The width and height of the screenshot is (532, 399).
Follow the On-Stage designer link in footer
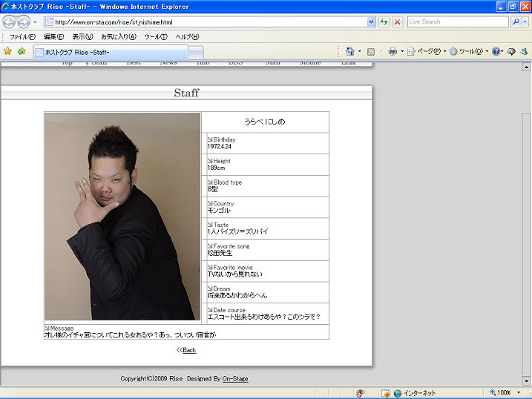pos(235,379)
